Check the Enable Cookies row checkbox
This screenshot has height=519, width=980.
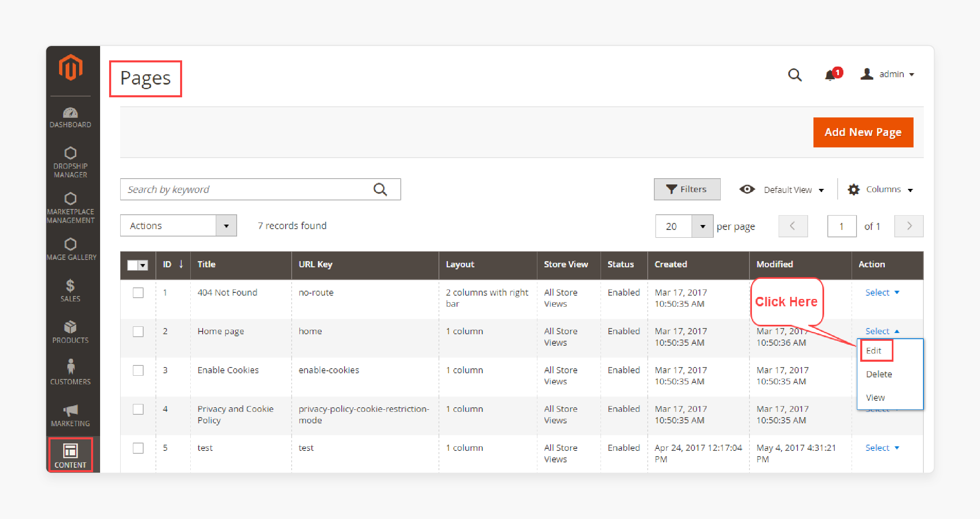click(138, 370)
